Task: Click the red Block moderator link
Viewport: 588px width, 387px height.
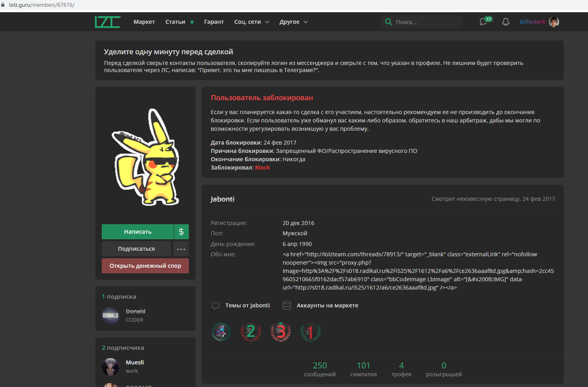Action: click(x=263, y=168)
